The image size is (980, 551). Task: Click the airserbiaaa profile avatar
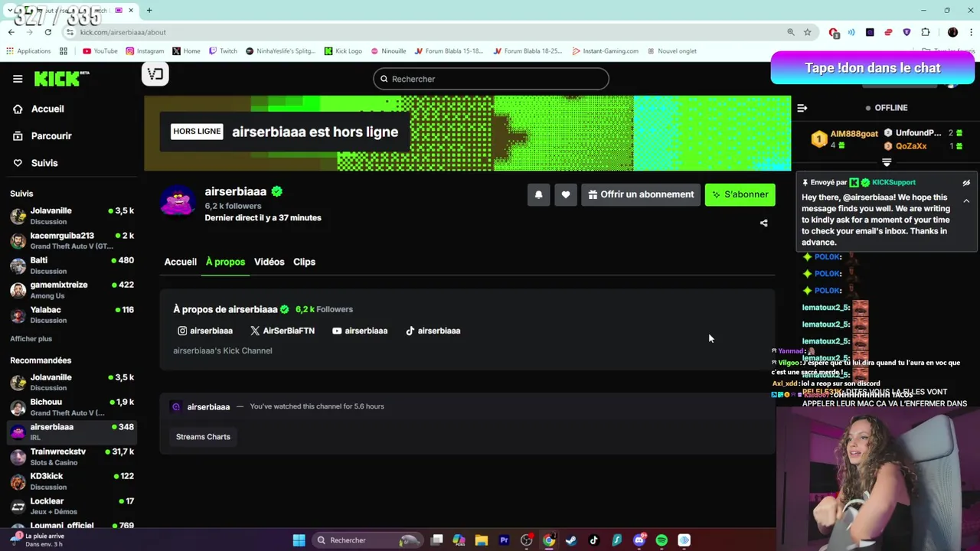(178, 202)
